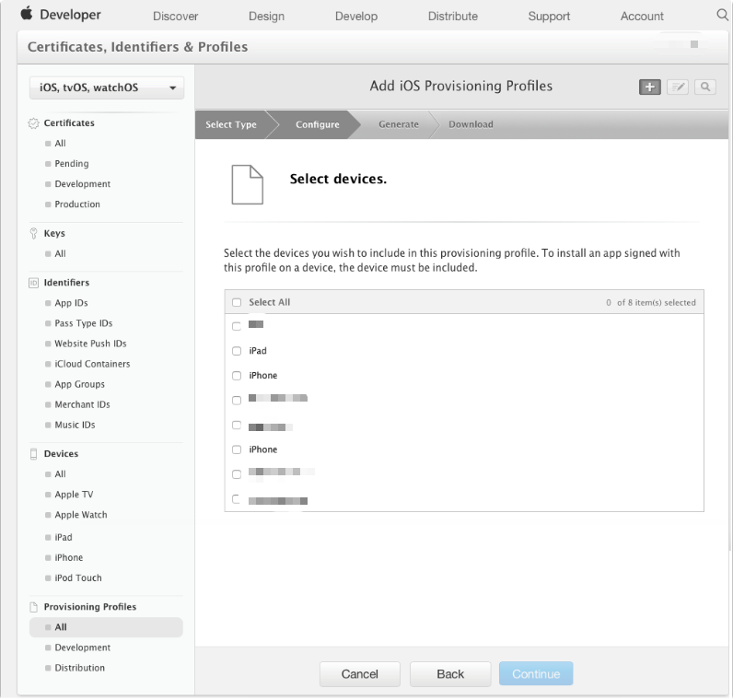Viewport: 733px width, 700px height.
Task: Open Merchant IDs
Action: (82, 405)
